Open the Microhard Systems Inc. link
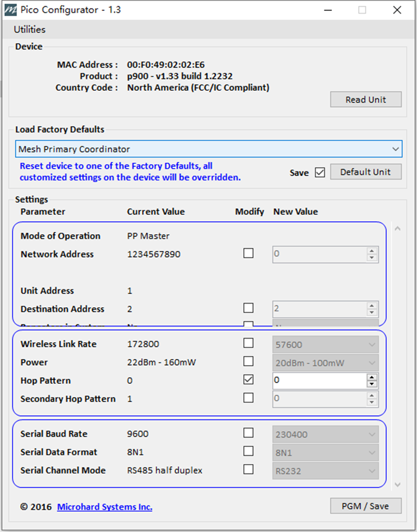The height and width of the screenshot is (532, 417). click(x=104, y=507)
